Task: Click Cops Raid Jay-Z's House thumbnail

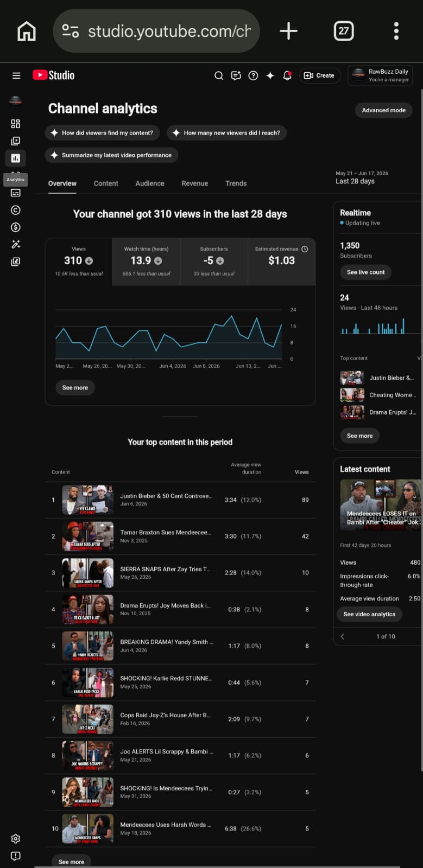Action: (87, 719)
